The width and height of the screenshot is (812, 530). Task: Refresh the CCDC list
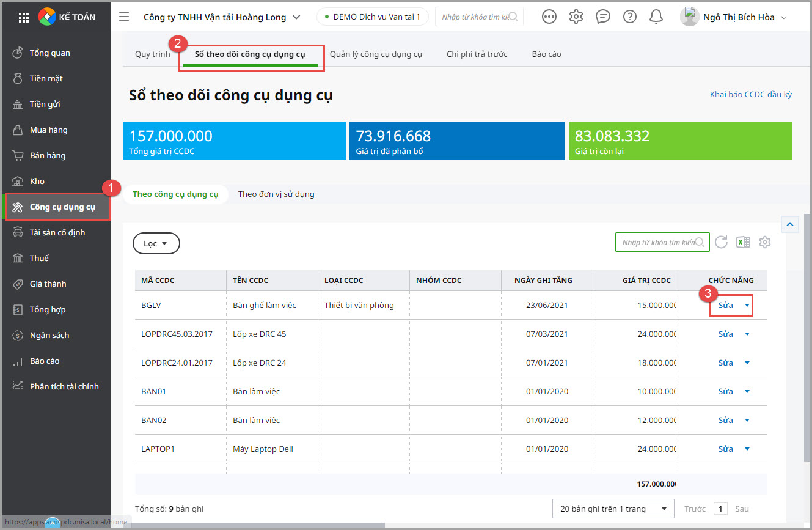coord(721,242)
